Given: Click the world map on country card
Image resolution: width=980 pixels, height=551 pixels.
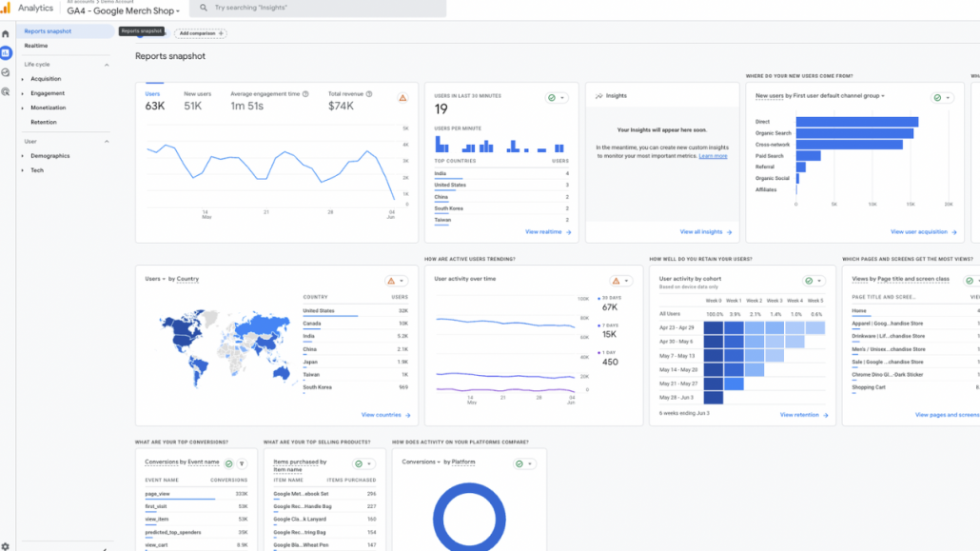Looking at the screenshot, I should point(225,347).
